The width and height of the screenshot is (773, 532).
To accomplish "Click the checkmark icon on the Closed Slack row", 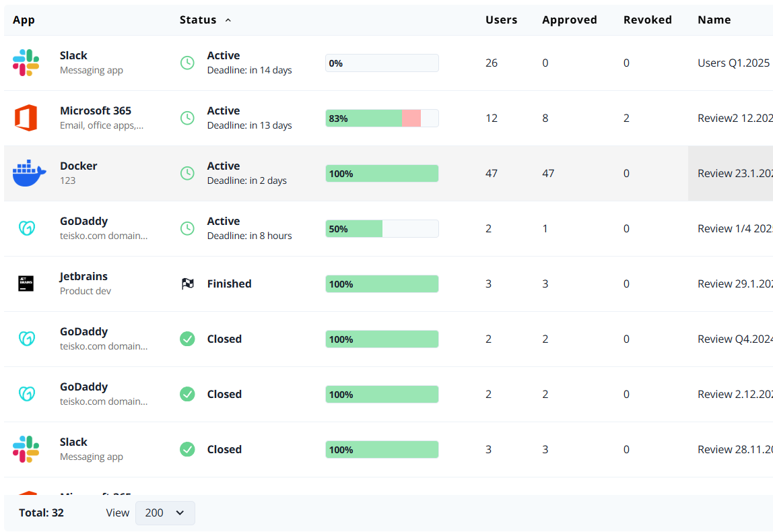I will click(x=187, y=449).
